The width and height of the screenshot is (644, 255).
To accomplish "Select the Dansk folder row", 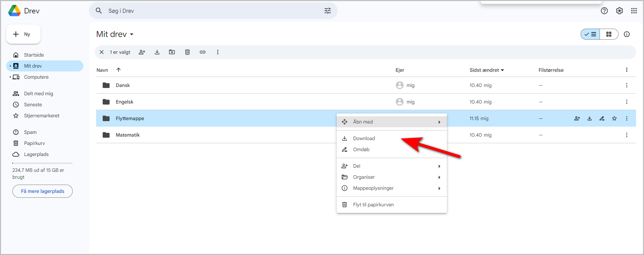I will coord(366,85).
